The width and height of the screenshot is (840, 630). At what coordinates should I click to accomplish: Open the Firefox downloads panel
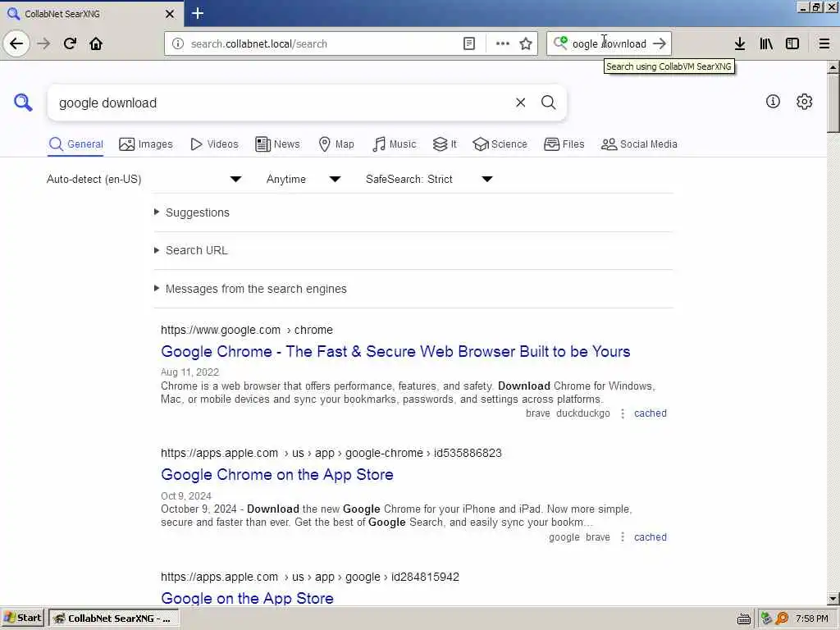click(x=740, y=44)
